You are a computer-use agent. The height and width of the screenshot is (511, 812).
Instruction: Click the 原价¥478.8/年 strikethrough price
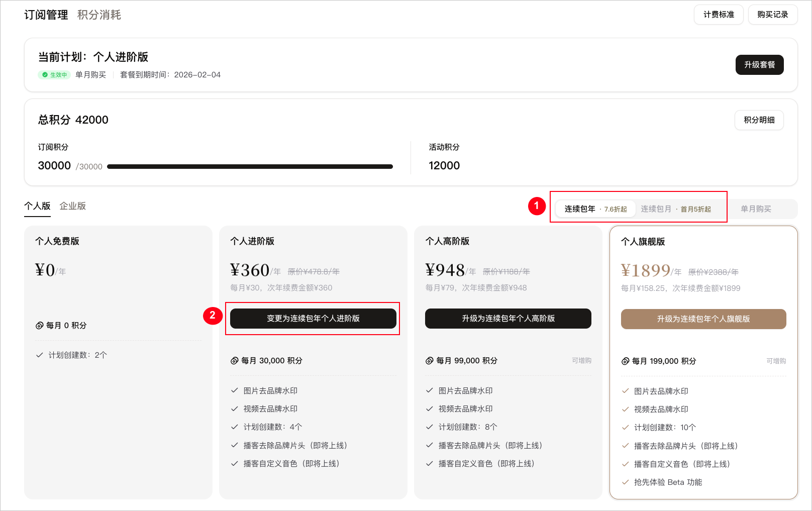coord(314,272)
